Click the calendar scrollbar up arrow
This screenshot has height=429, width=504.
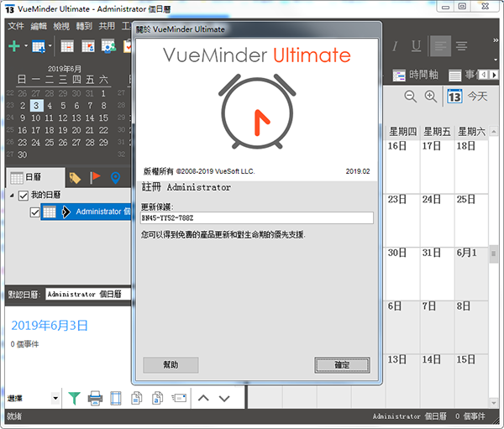tap(494, 132)
